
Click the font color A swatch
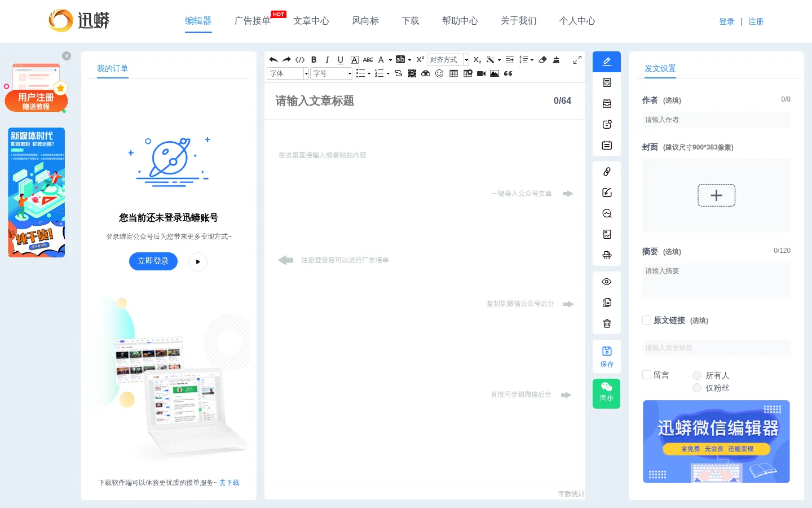coord(381,60)
